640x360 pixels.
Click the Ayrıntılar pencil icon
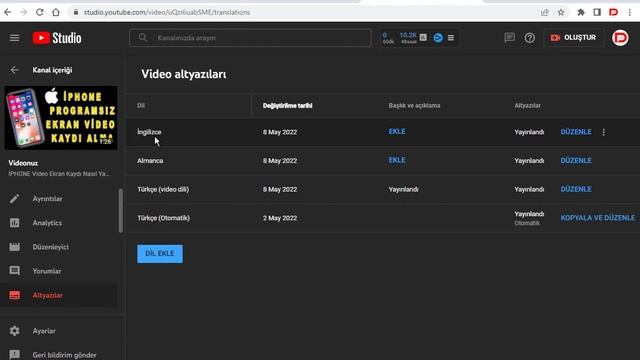[14, 199]
